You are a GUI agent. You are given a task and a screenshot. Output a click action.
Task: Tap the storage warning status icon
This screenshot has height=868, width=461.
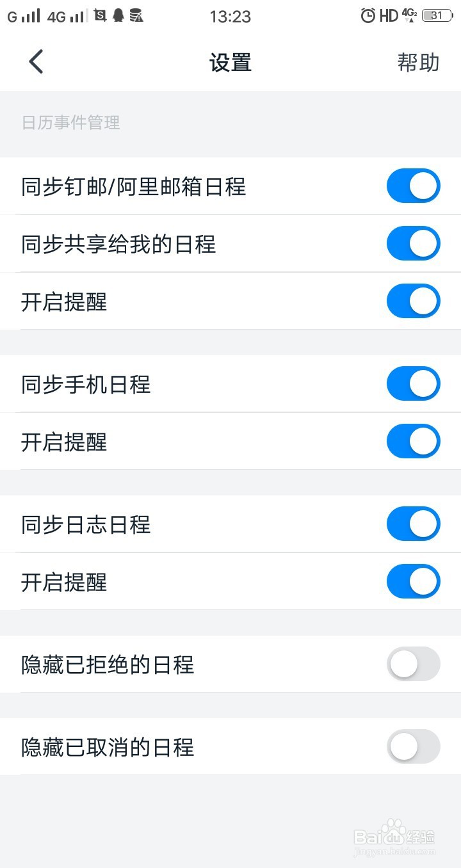(x=136, y=16)
